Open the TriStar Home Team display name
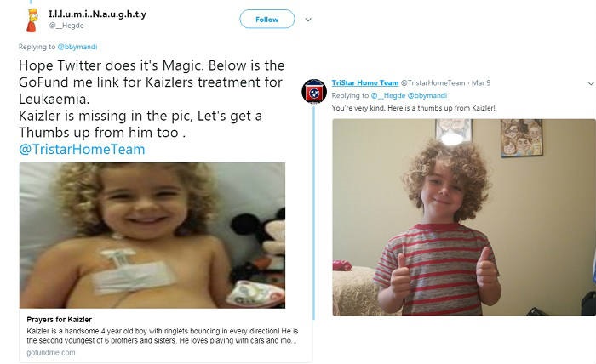The height and width of the screenshot is (364, 596). pos(364,82)
